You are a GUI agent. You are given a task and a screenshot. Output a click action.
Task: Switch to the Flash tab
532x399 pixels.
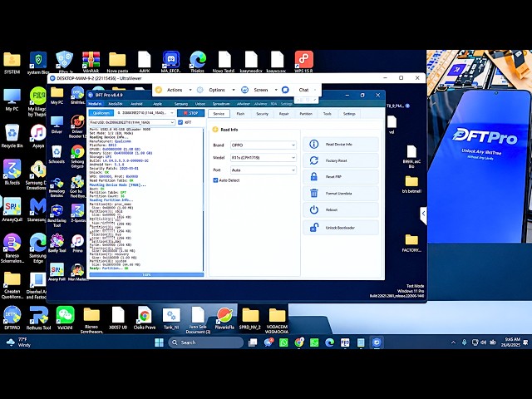(240, 114)
